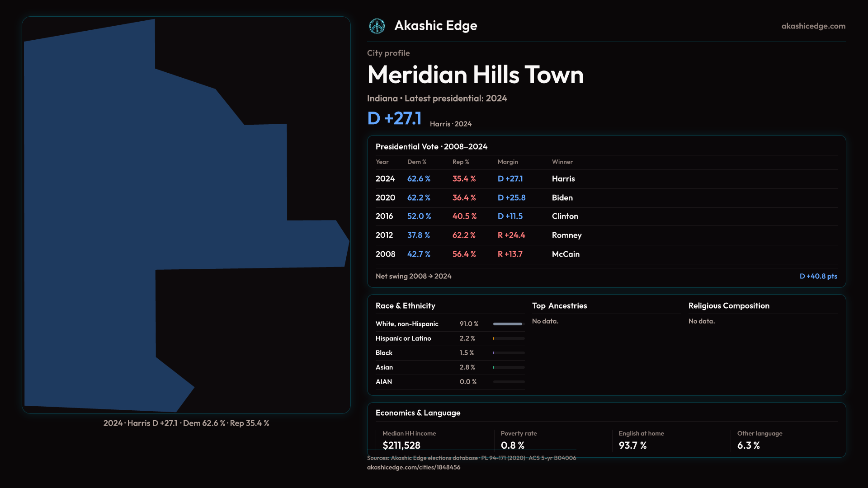This screenshot has height=488, width=868.
Task: Click the Poverty rate 0.8 % stat
Action: [512, 445]
